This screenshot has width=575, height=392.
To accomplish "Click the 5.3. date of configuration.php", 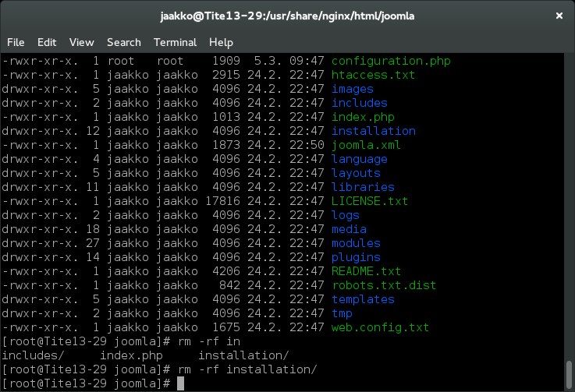I will point(268,61).
